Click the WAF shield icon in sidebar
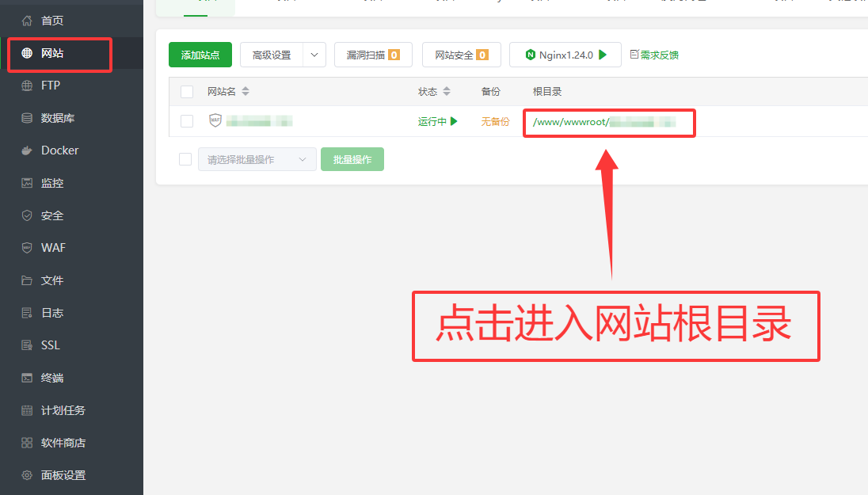The image size is (868, 495). 27,248
